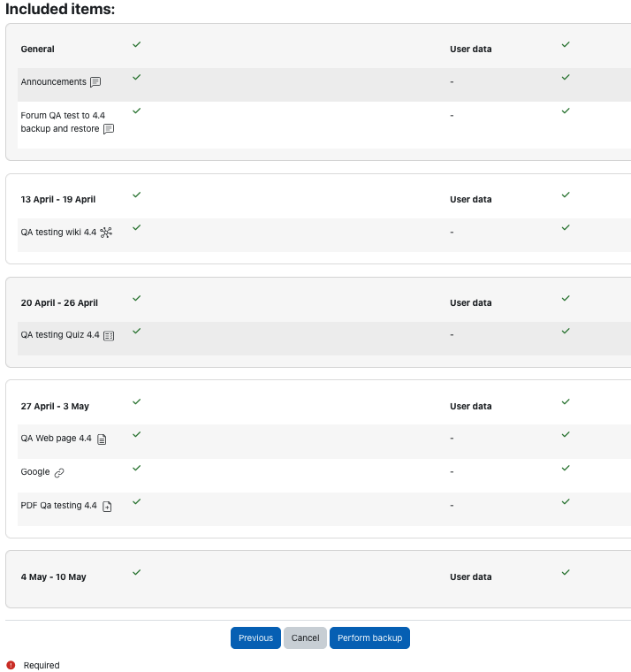
Task: Click the user data checkmark for Announcements
Action: coord(566,78)
